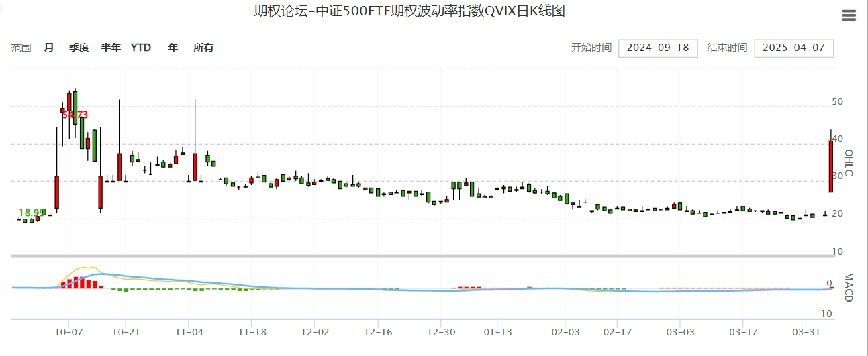
Task: Click the MACD axis title on right
Action: (x=848, y=287)
